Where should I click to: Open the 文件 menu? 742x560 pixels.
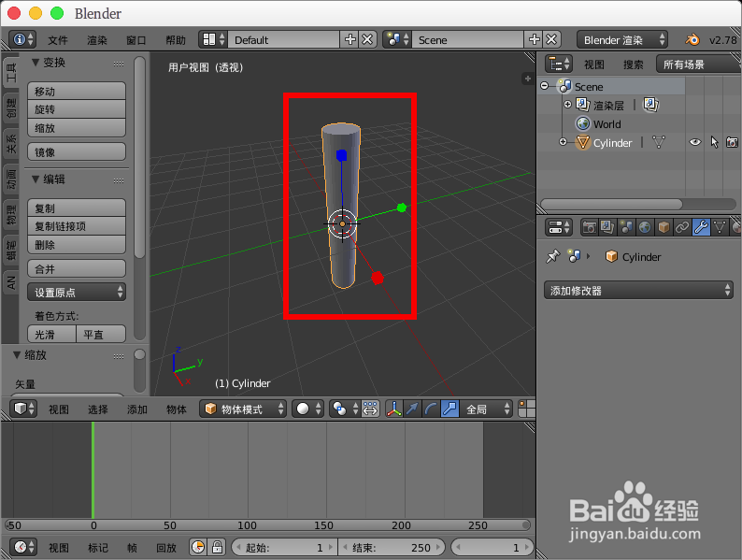pos(58,40)
